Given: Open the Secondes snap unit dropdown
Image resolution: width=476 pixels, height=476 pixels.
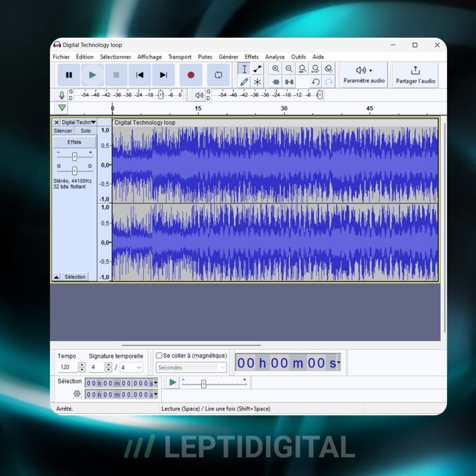Looking at the screenshot, I should coord(192,367).
